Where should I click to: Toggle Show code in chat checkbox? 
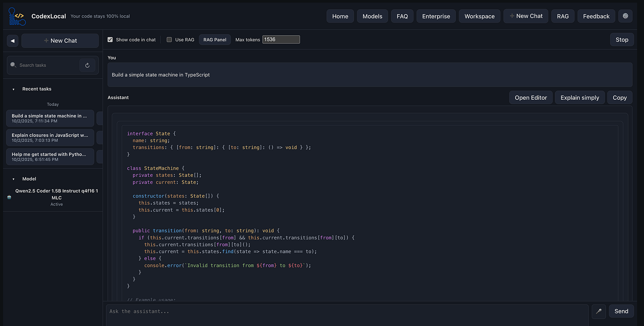[x=110, y=40]
